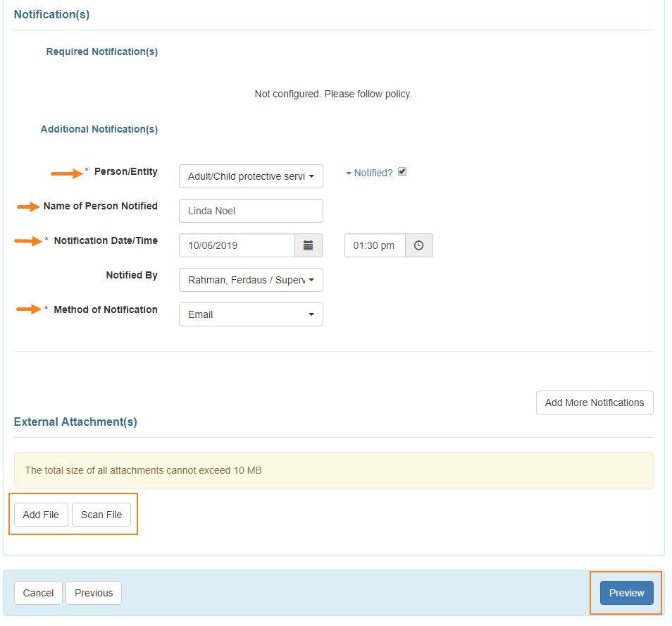Viewport: 672px width, 626px height.
Task: Click the Cancel button
Action: click(38, 593)
